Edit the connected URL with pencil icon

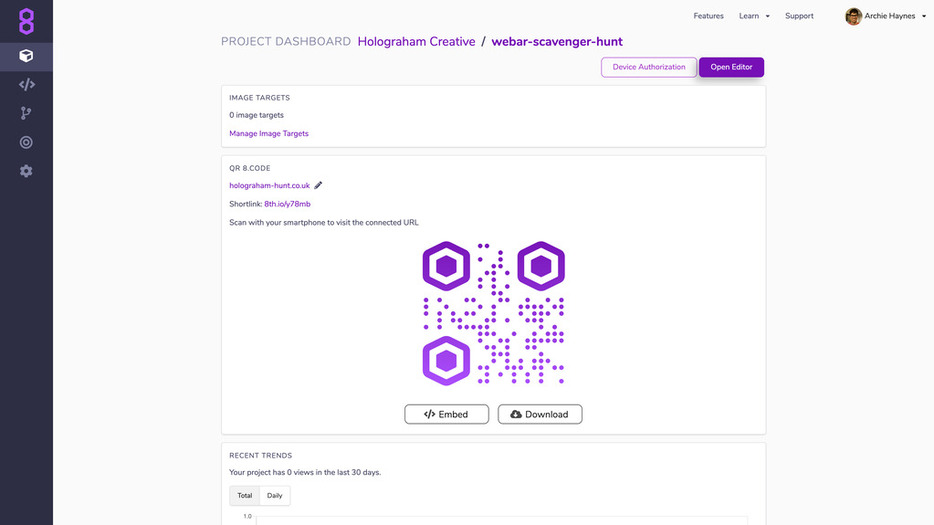coord(318,185)
